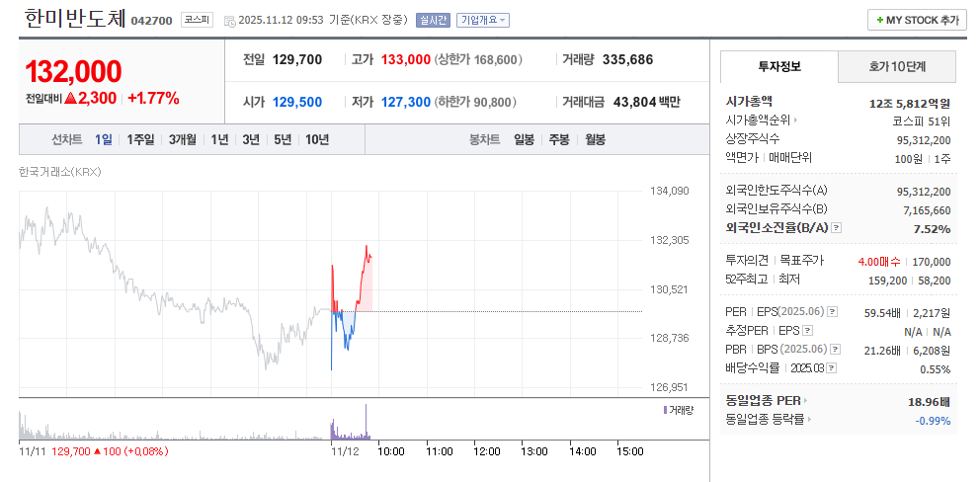
Task: Show the 일봉 candlestick chart
Action: pos(524,140)
